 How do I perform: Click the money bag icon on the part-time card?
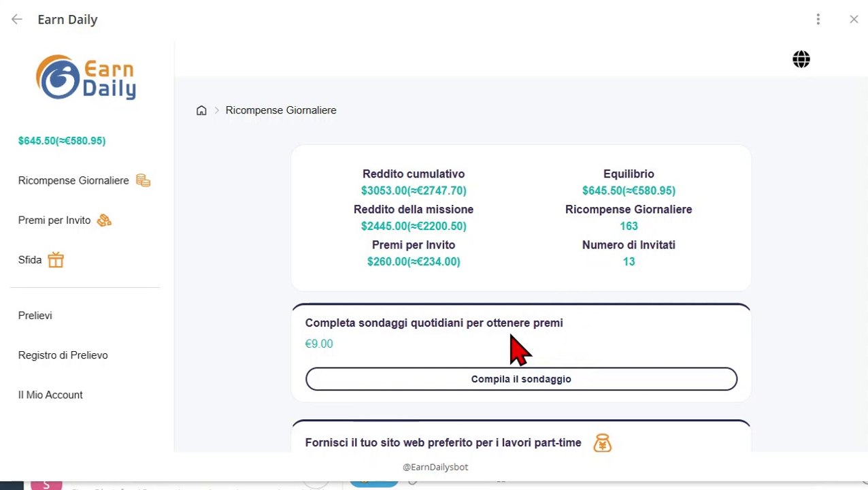click(x=602, y=443)
